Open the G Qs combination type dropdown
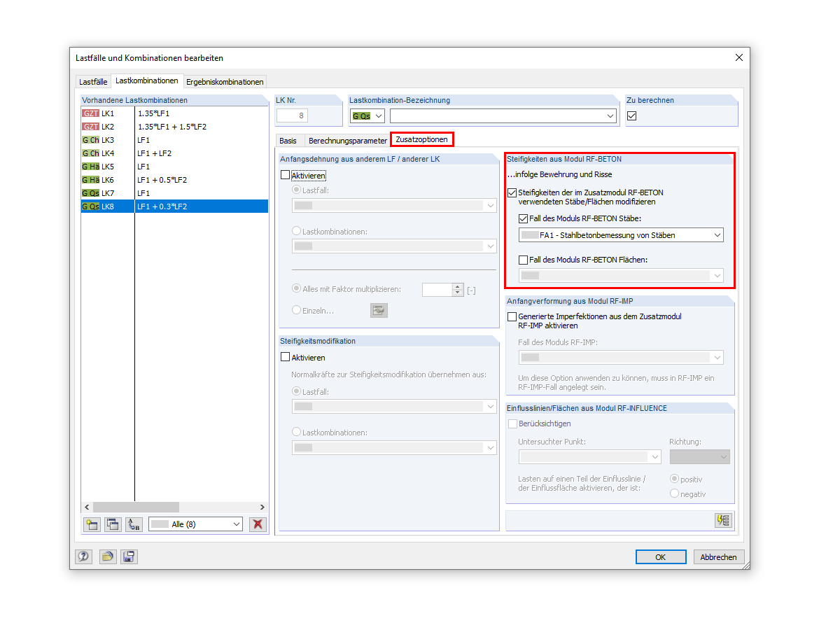The width and height of the screenshot is (840, 630). [367, 115]
